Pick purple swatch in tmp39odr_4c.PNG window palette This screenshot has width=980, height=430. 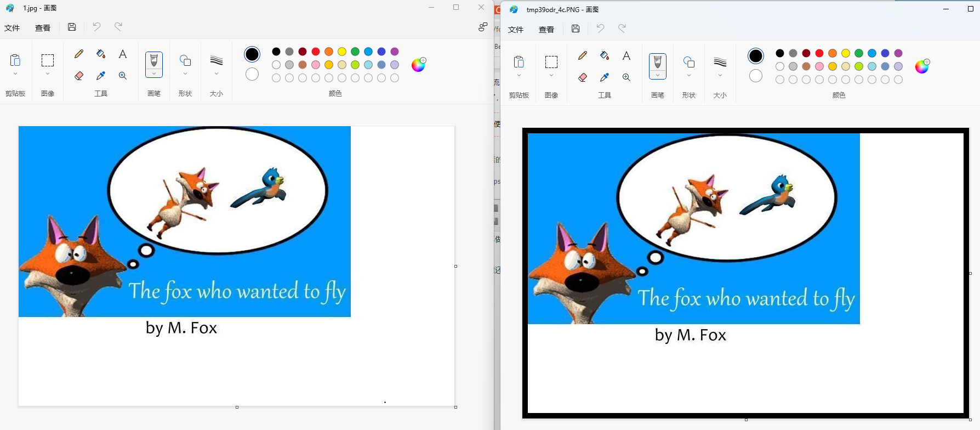point(898,53)
